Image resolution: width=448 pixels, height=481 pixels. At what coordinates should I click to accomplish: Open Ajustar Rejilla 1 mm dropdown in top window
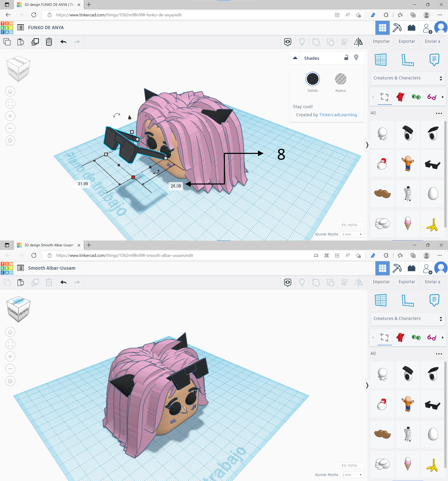pyautogui.click(x=352, y=234)
